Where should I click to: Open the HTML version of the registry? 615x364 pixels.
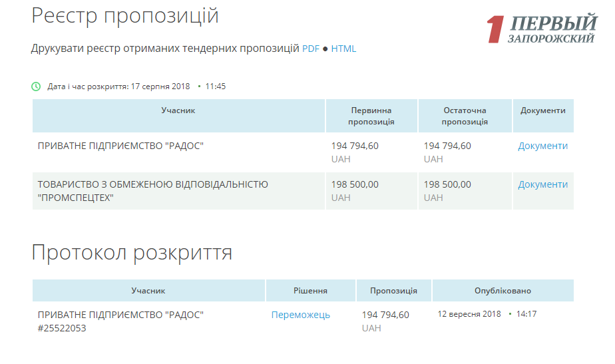(343, 49)
